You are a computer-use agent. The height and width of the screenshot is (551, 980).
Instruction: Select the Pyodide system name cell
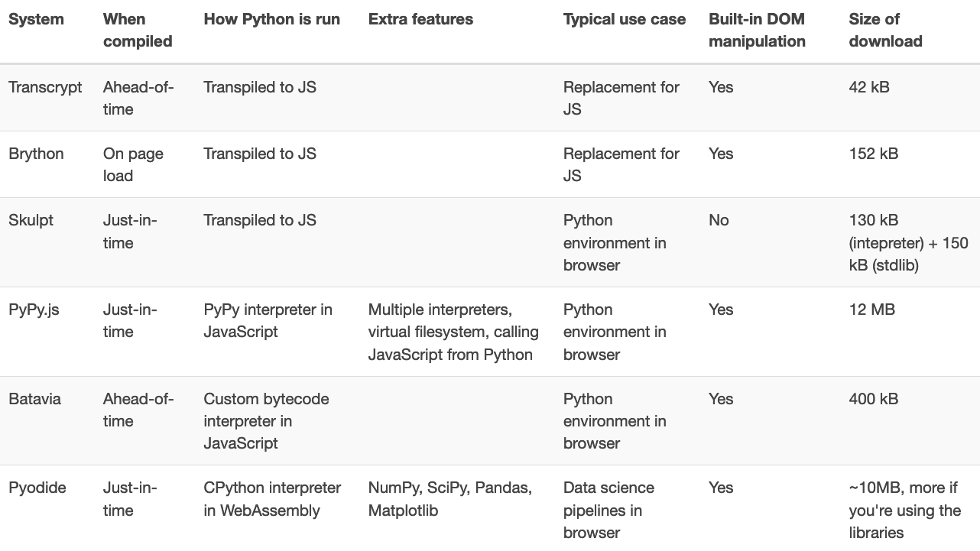coord(37,488)
